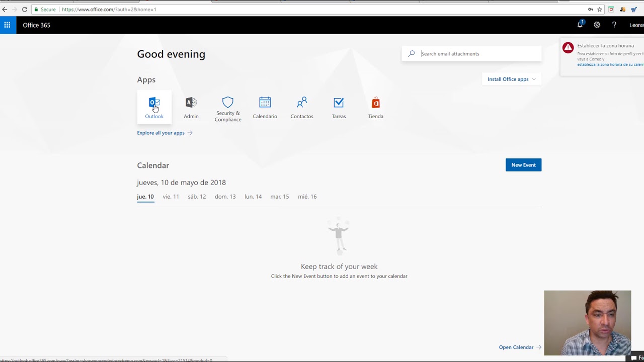Go back in the browser
The height and width of the screenshot is (362, 644).
pos(5,9)
